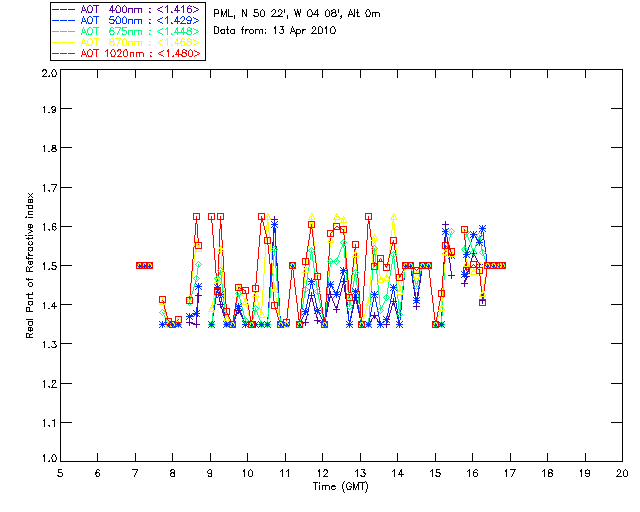
Task: Click the x-axis hour label 16
Action: click(x=473, y=473)
